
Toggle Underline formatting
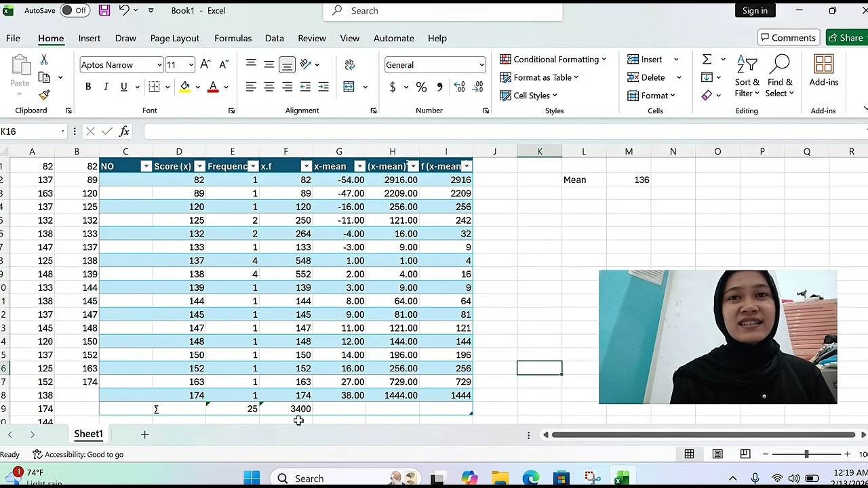123,87
